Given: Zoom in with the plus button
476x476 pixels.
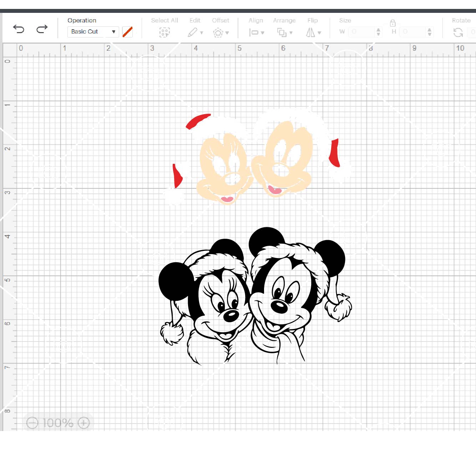Looking at the screenshot, I should (83, 423).
